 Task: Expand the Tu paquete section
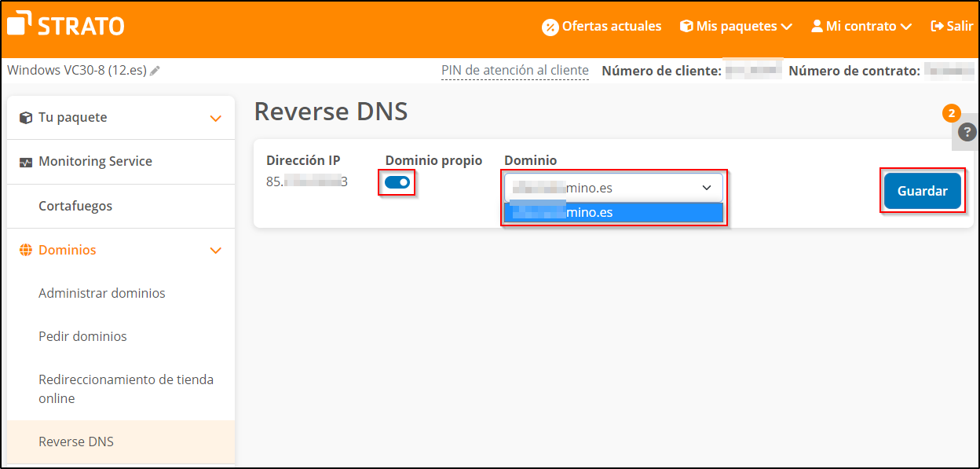(x=216, y=116)
